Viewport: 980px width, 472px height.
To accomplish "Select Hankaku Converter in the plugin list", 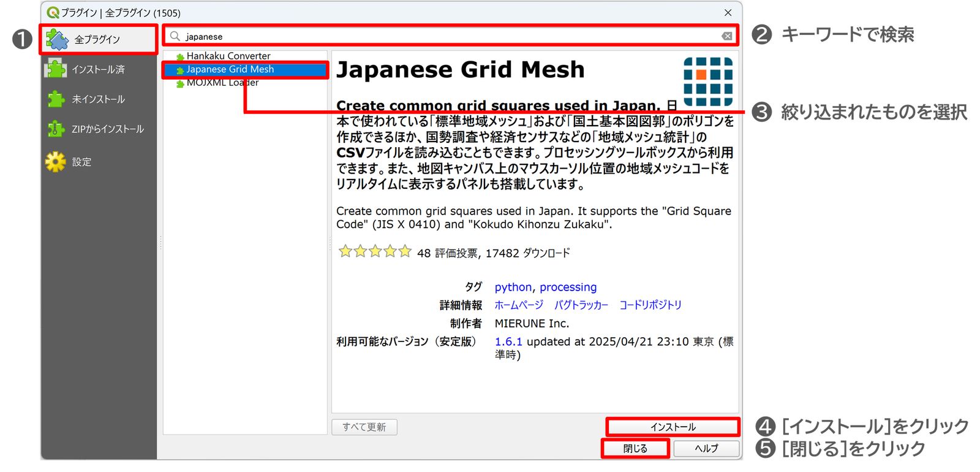I will [x=228, y=56].
